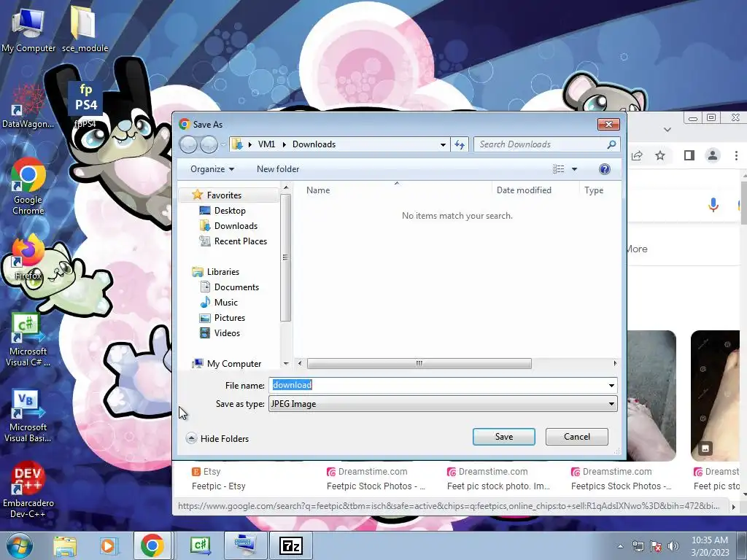Click the horizontal scrollbar in file list
747x560 pixels.
(419, 363)
